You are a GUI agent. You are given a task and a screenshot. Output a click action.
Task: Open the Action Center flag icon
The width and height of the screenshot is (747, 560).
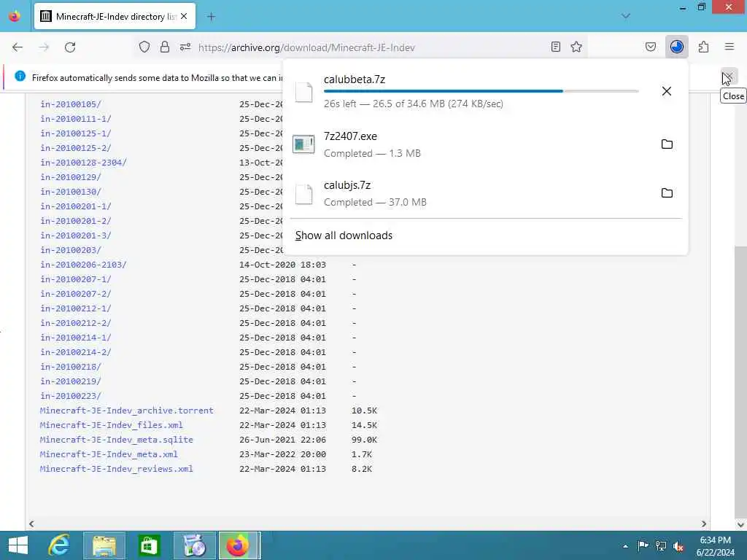[x=642, y=545]
